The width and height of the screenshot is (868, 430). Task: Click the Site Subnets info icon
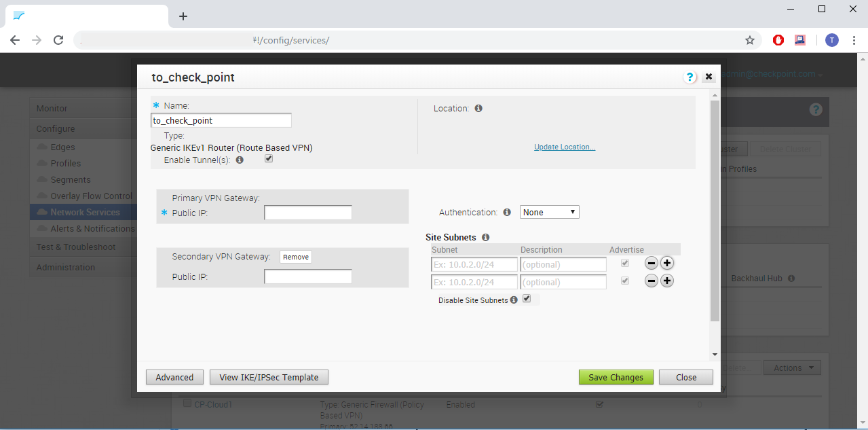point(485,237)
